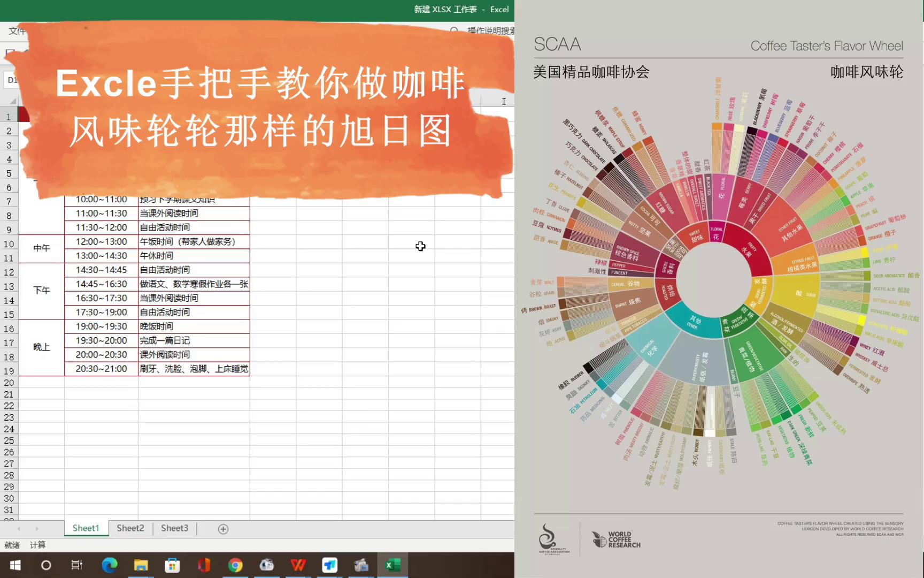Click 计算 in the status bar
The image size is (924, 578).
[x=37, y=545]
